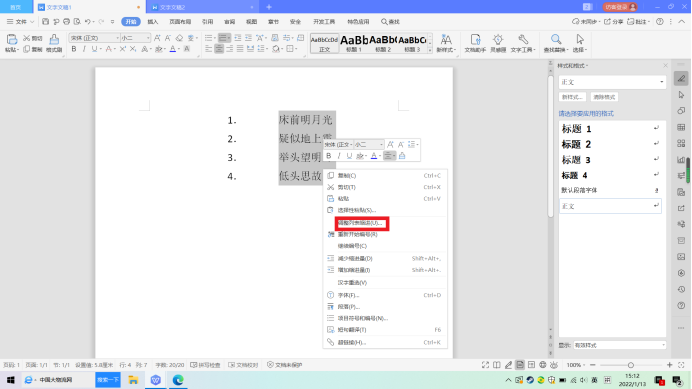Image resolution: width=692 pixels, height=389 pixels.
Task: Click the lightbulb inspiration icon in ribbon
Action: click(x=498, y=40)
